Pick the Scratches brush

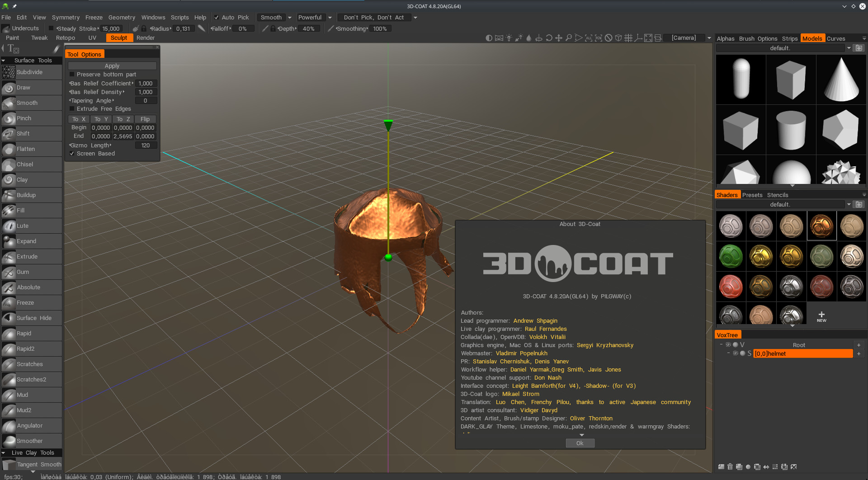[32, 364]
